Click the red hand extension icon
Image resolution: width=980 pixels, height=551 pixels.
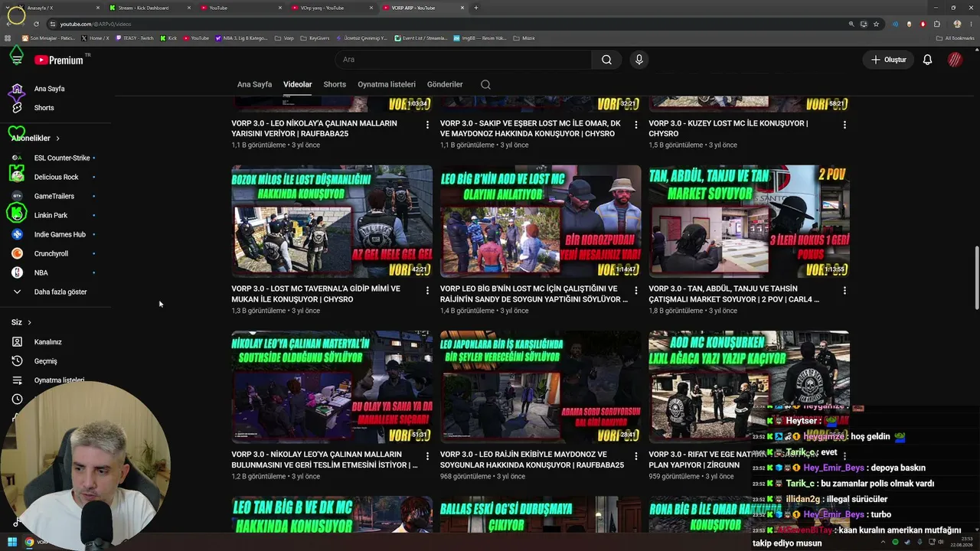point(923,24)
